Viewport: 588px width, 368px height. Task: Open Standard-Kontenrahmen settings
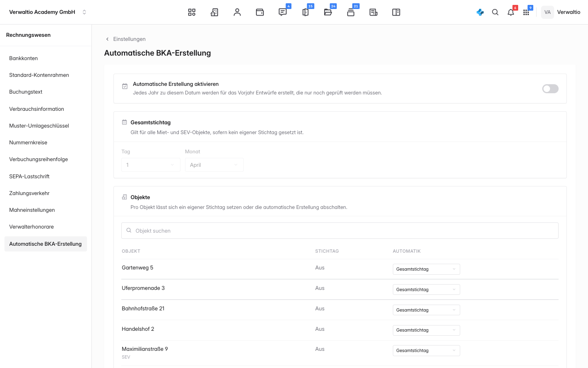(46, 75)
